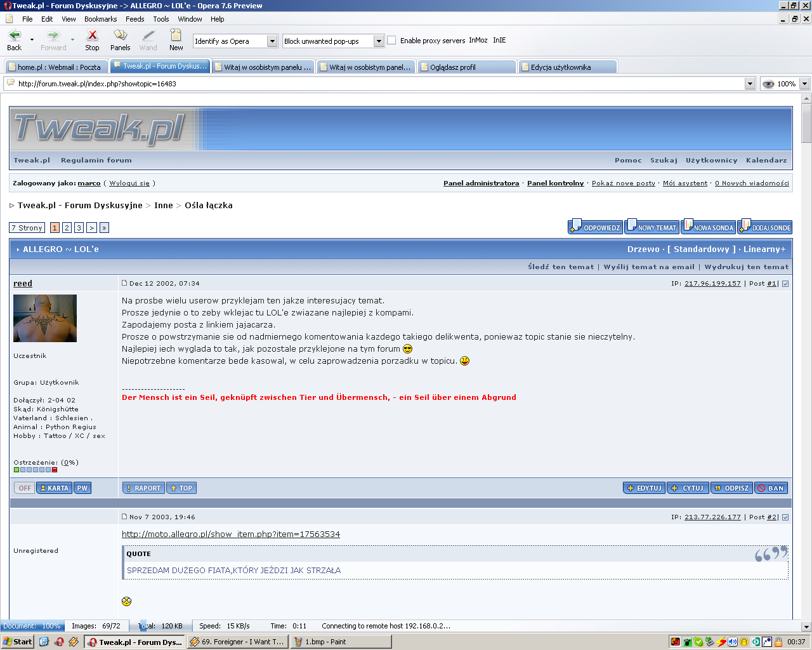The image size is (812, 650).
Task: Switch to the Edycja użytkownika tab
Action: [x=567, y=67]
